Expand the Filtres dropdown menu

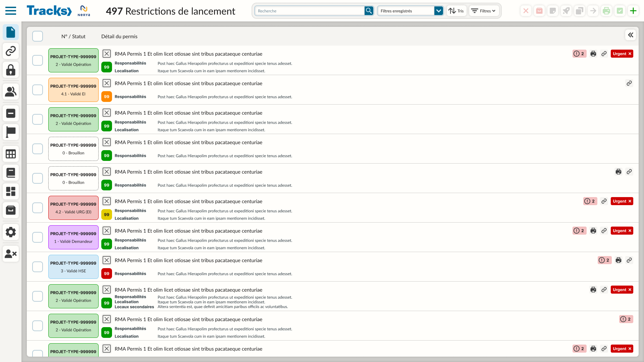[483, 11]
